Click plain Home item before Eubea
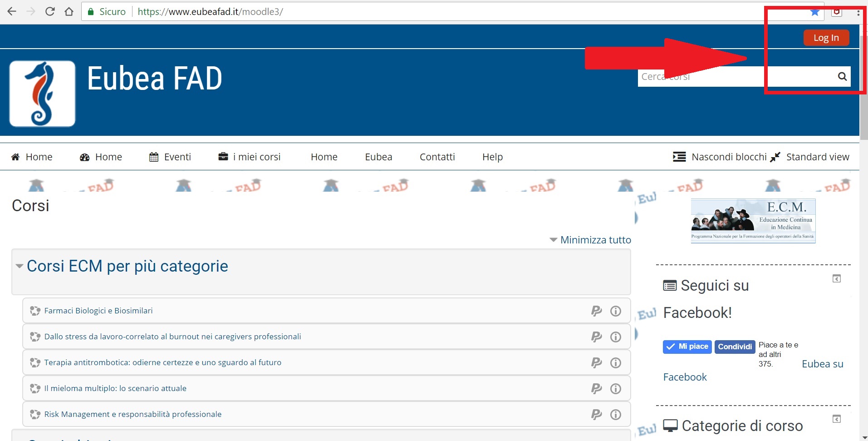868x441 pixels. coord(324,157)
